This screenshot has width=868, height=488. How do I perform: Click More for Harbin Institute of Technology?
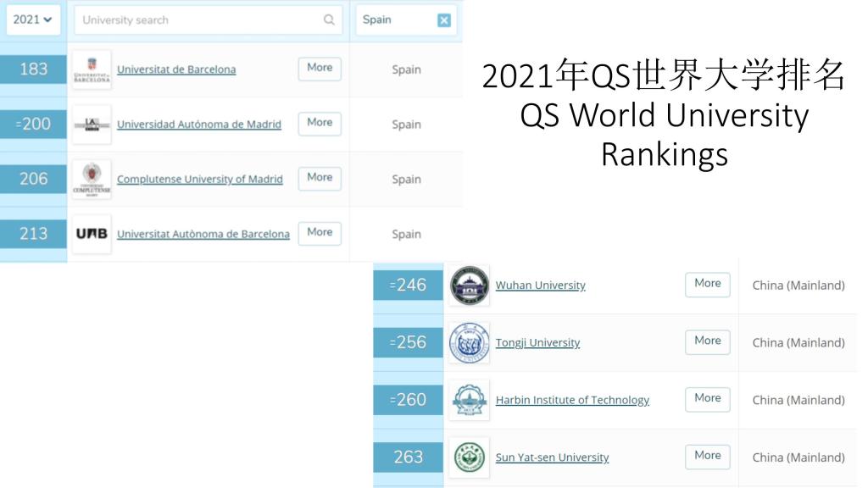tap(708, 399)
